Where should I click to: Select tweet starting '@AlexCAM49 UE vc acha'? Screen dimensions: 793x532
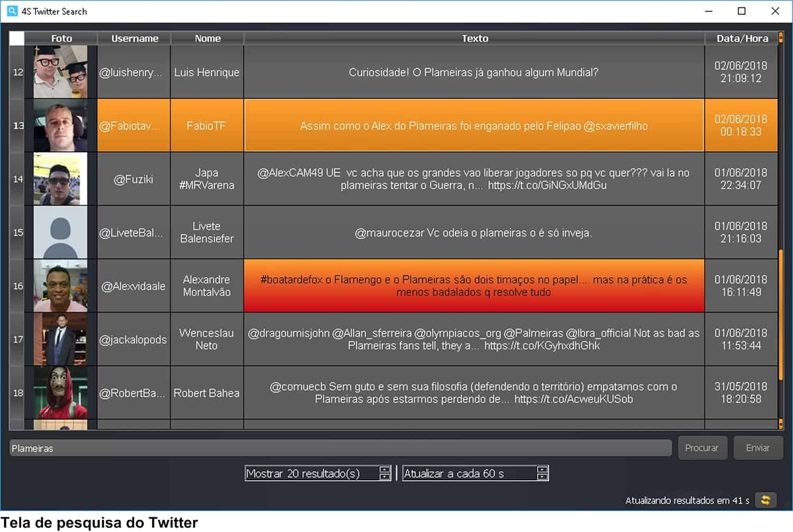[474, 179]
